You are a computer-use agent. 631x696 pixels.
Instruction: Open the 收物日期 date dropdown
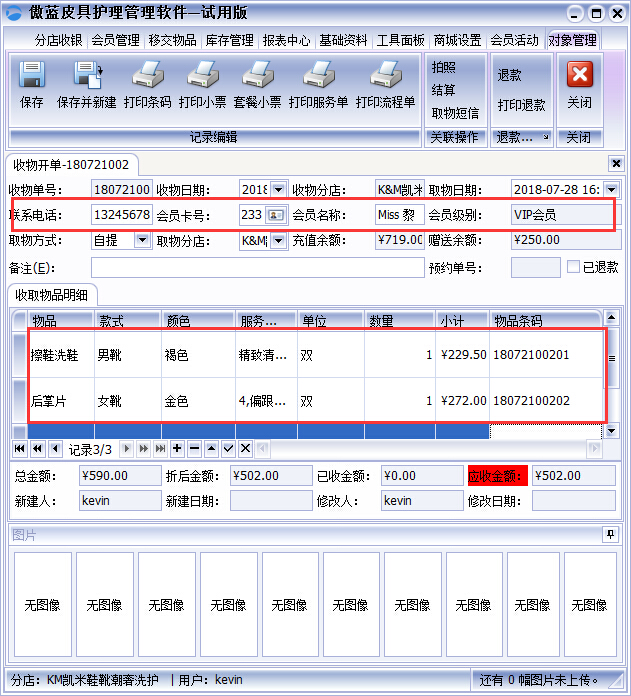[278, 189]
